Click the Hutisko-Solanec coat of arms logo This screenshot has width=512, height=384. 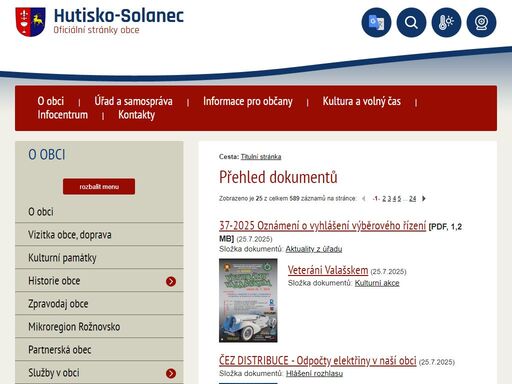click(x=30, y=22)
